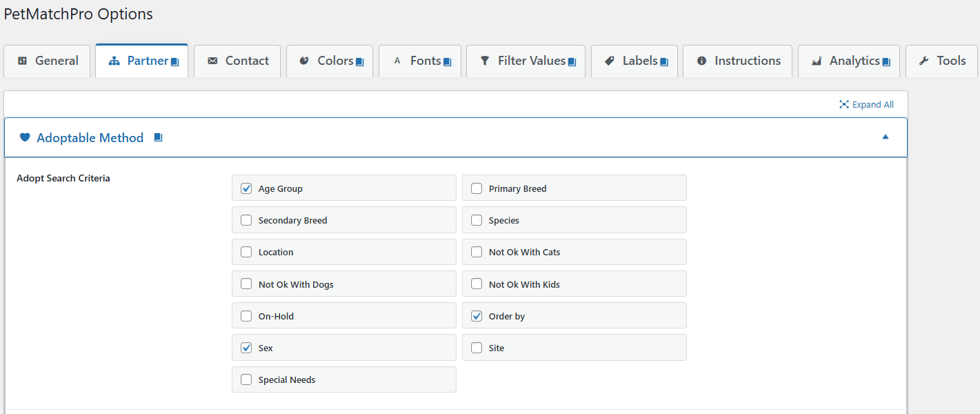The width and height of the screenshot is (980, 414).
Task: Open the General tab
Action: coord(47,61)
